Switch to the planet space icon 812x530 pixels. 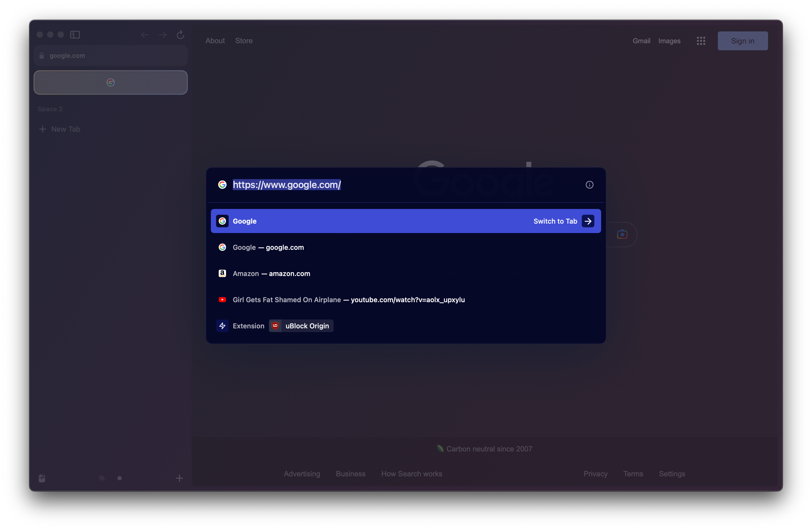(102, 478)
